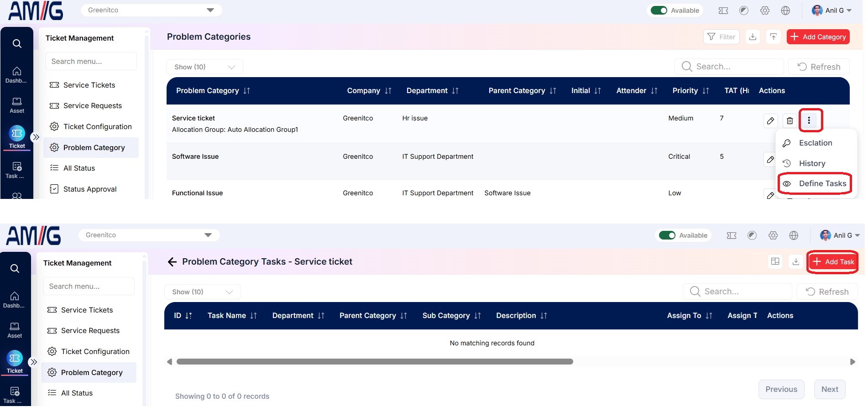868x417 pixels.
Task: Click the download icon beside the Filter button
Action: pyautogui.click(x=753, y=37)
